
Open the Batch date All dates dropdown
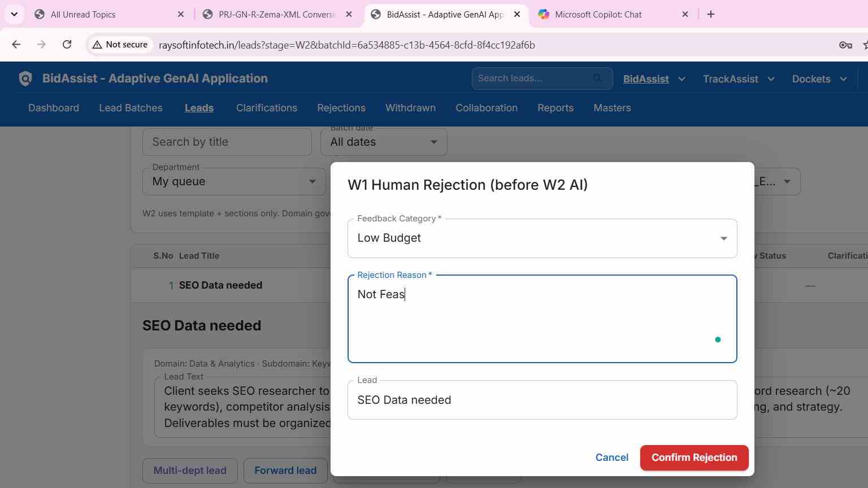point(384,142)
